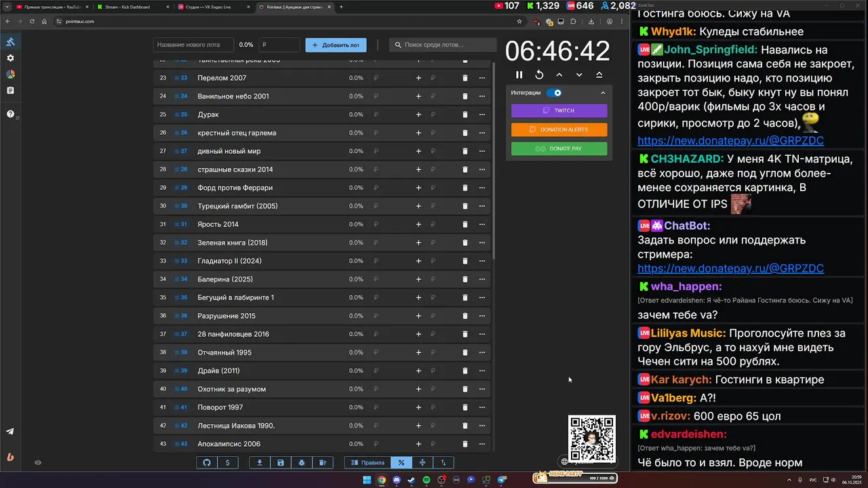Delete the Драйв (2011) lot
868x488 pixels.
point(465,371)
